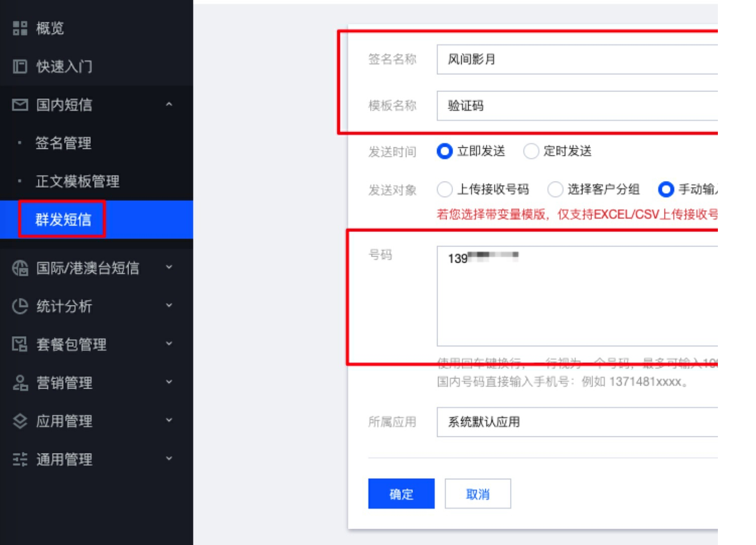The height and width of the screenshot is (545, 756).
Task: Click the red EXCEL/CSV warning text
Action: pos(577,215)
